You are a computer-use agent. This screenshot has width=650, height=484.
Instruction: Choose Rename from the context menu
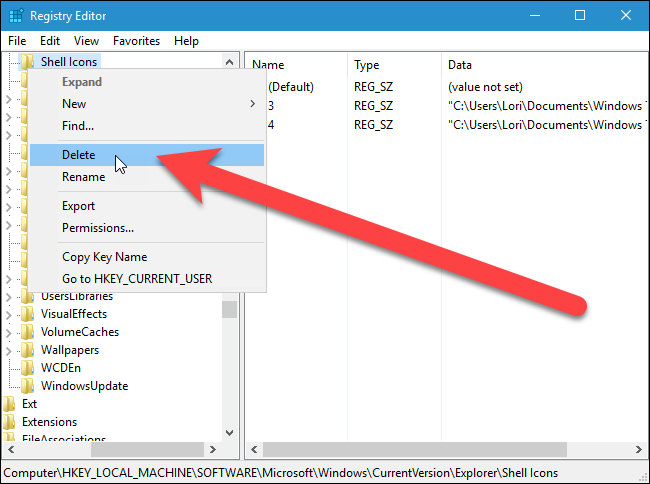pyautogui.click(x=147, y=177)
